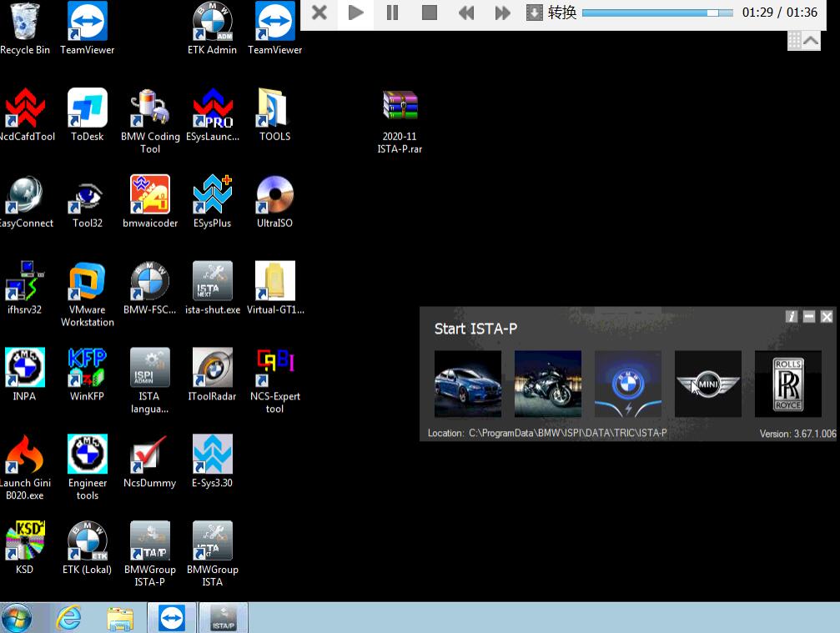Launch NCS-Expert tool shortcut
This screenshot has width=840, height=633.
pos(274,381)
